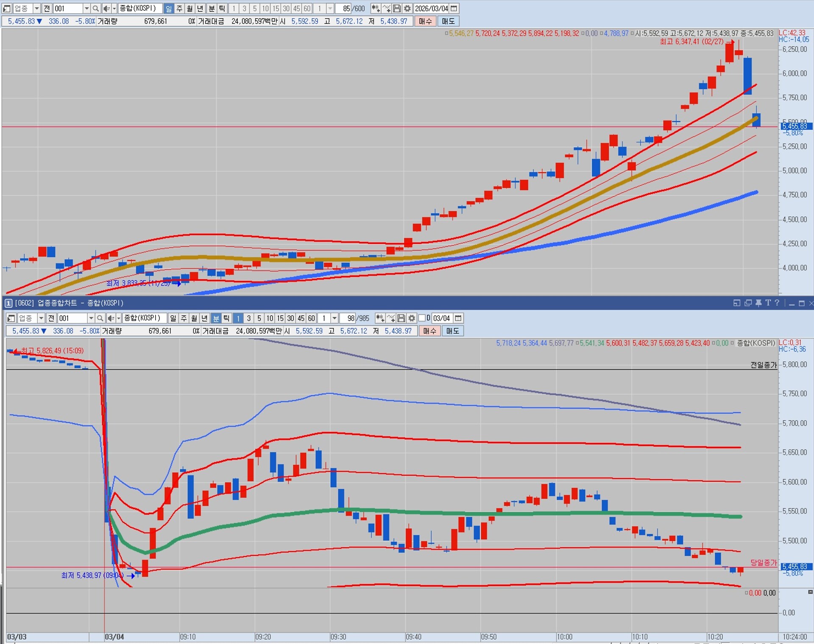The width and height of the screenshot is (814, 644).
Task: Click the pin icon in the bottom title bar
Action: coord(758,303)
